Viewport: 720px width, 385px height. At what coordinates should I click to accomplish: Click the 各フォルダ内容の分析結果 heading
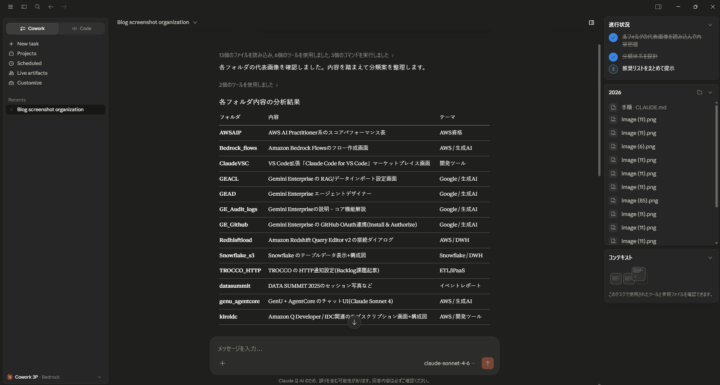click(259, 102)
